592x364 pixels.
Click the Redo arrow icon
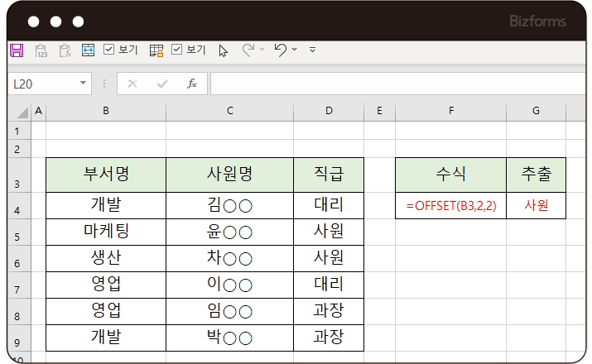point(248,50)
